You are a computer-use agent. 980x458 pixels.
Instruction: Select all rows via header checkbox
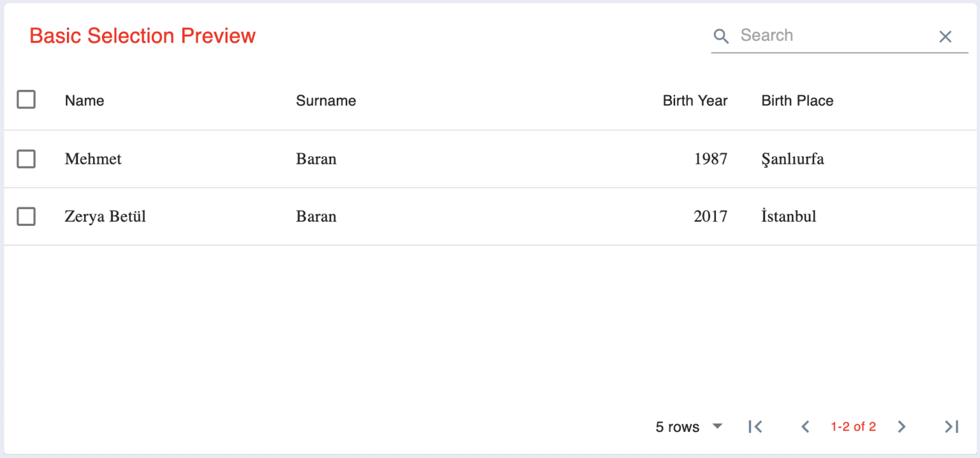[x=26, y=100]
